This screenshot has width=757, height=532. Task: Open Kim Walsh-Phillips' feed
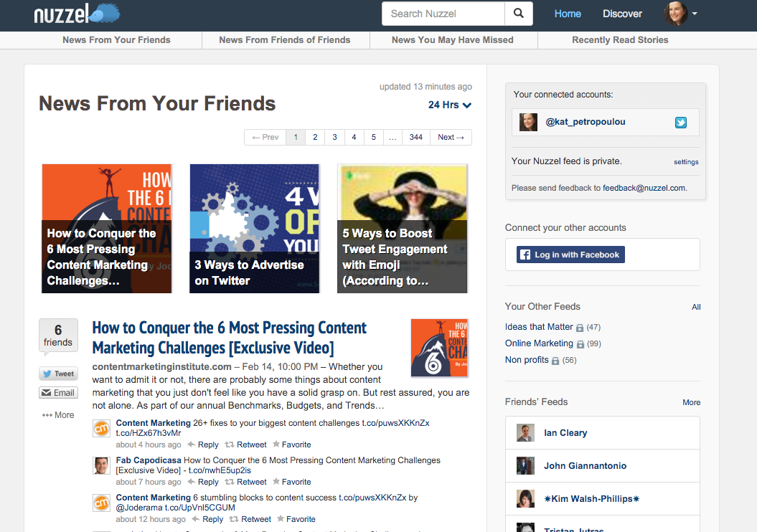click(603, 499)
